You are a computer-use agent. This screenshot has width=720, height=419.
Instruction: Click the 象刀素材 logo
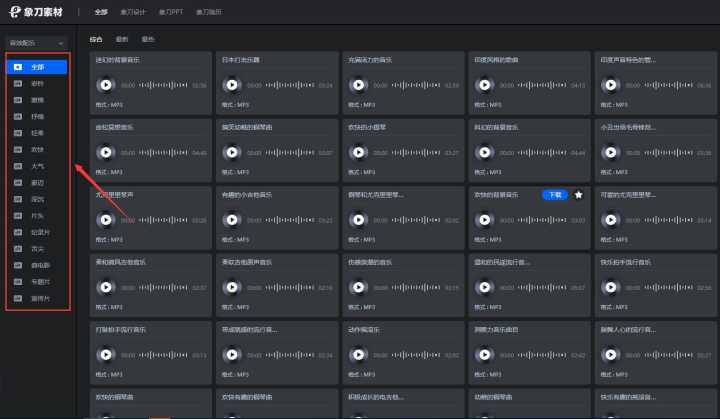(36, 12)
